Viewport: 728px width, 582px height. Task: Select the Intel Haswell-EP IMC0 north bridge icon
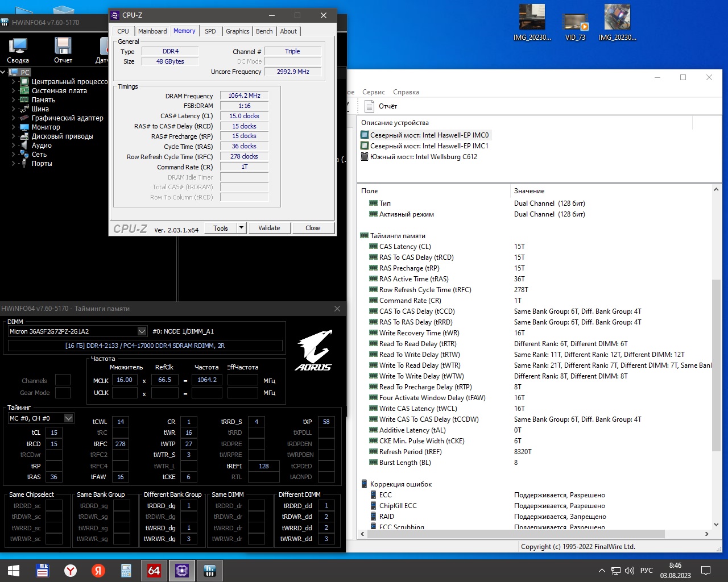365,135
